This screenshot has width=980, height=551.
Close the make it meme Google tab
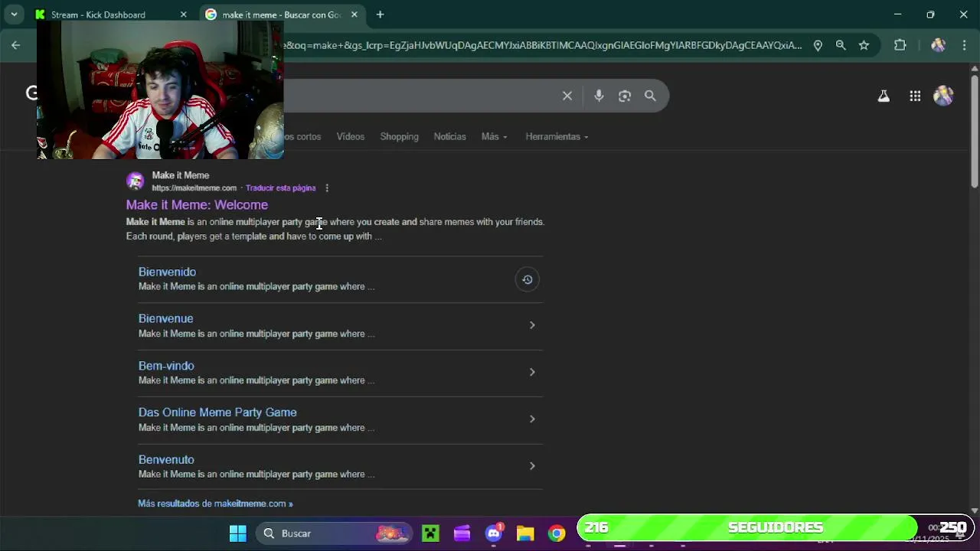pos(354,15)
